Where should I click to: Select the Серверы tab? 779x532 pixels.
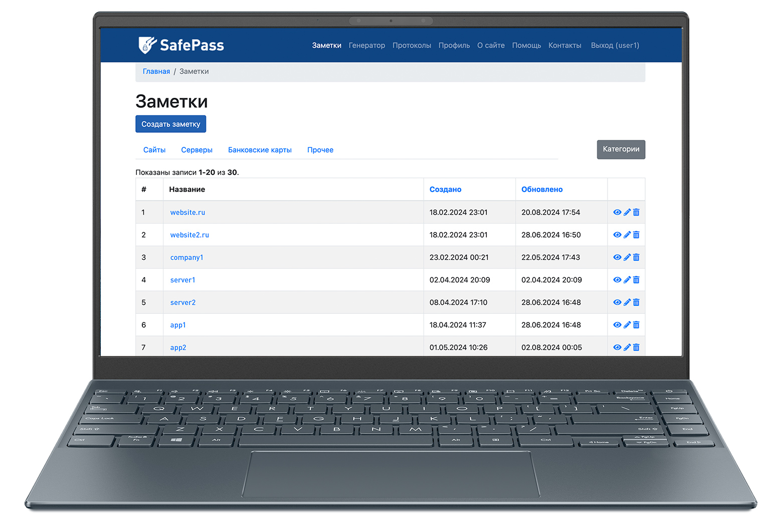[x=197, y=150]
